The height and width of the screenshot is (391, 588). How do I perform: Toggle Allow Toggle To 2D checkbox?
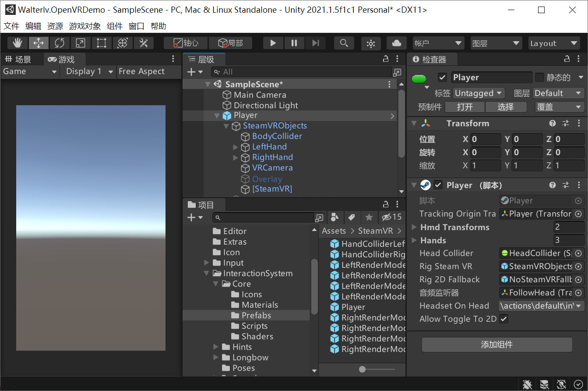504,319
